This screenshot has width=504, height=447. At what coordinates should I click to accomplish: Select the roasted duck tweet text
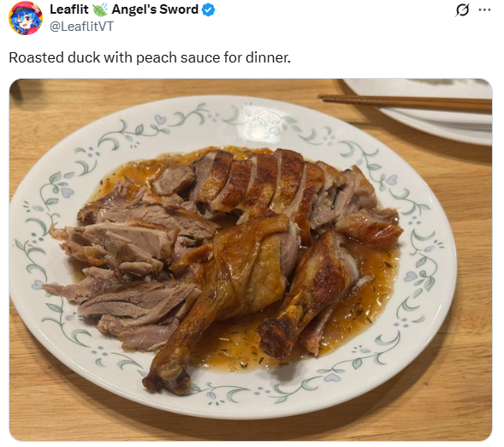150,57
